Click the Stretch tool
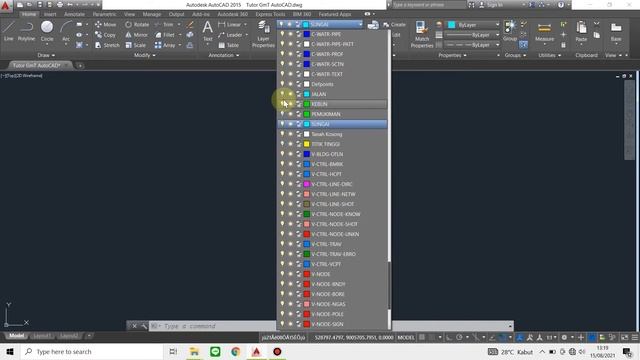The image size is (640, 360). (107, 45)
